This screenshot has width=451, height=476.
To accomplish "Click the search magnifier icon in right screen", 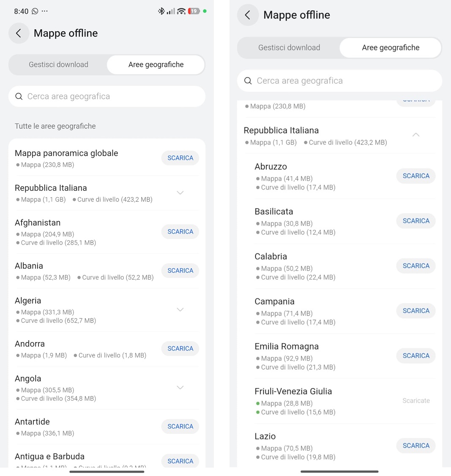I will click(x=248, y=81).
